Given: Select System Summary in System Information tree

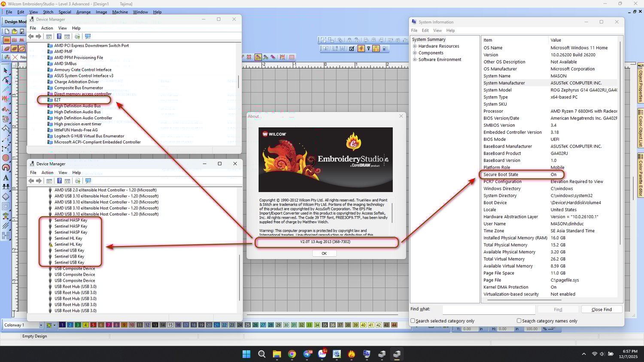Looking at the screenshot, I should pos(428,40).
